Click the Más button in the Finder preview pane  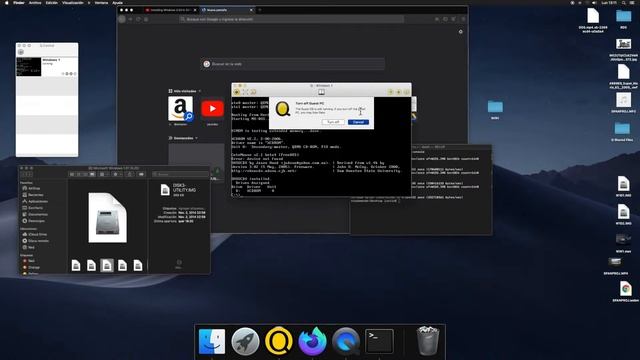(179, 264)
